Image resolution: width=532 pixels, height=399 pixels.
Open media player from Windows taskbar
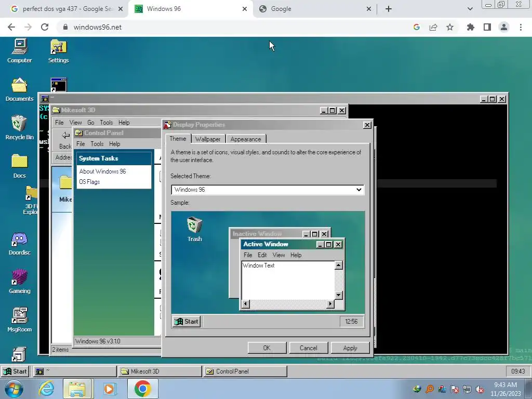[109, 389]
